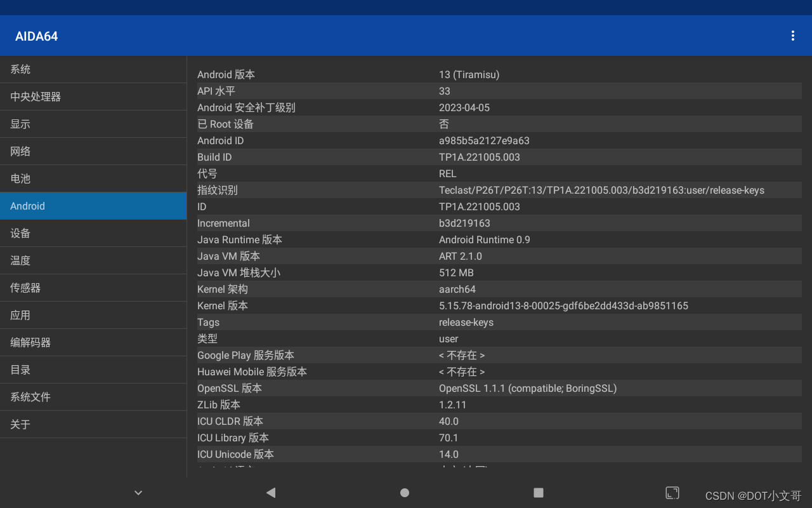This screenshot has height=508, width=812.
Task: Click the heap size value 512 MB
Action: click(456, 272)
